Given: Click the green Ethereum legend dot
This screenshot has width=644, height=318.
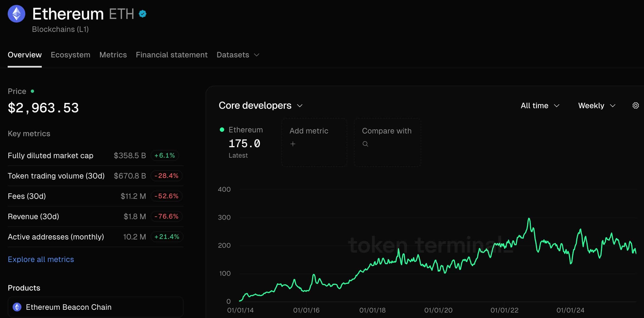Looking at the screenshot, I should coord(222,130).
